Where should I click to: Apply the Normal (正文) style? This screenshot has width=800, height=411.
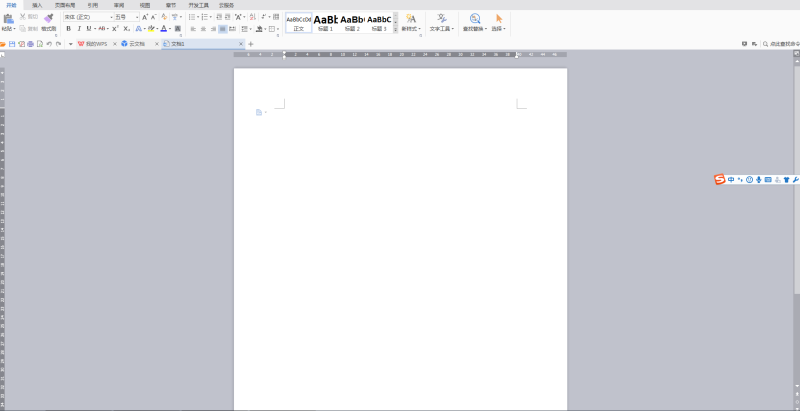[298, 22]
